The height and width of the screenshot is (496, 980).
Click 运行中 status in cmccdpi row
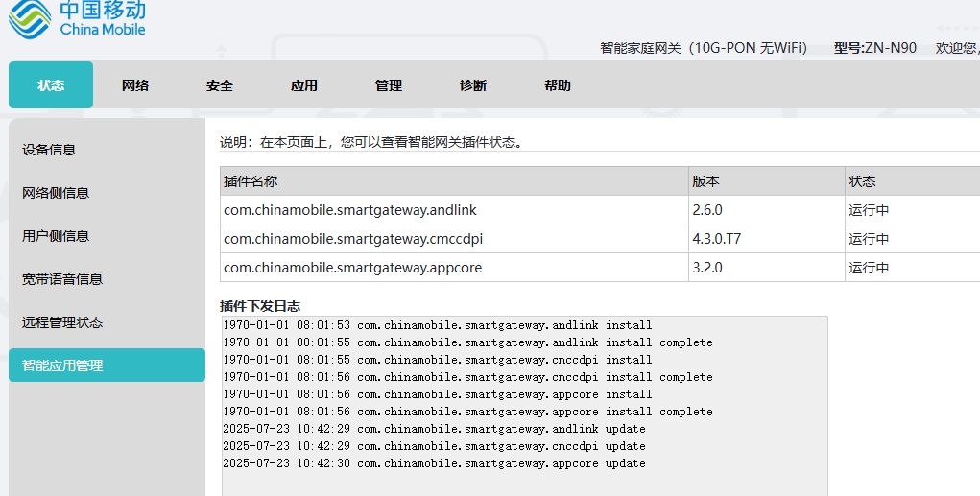(869, 239)
